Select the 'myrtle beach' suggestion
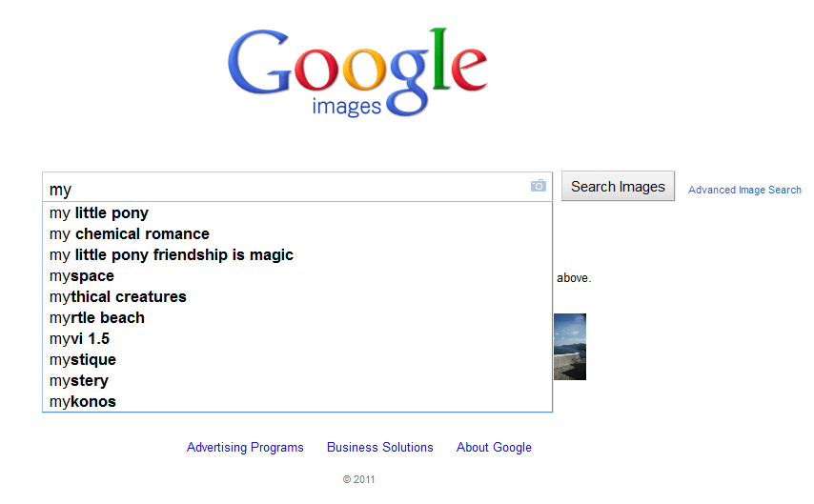 pos(97,318)
